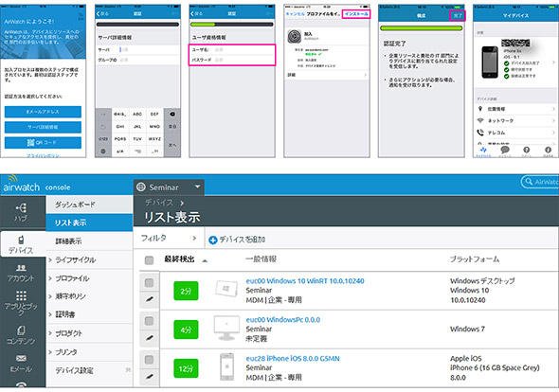Open the コンテンツ sidebar section
The width and height of the screenshot is (559, 392).
21,335
